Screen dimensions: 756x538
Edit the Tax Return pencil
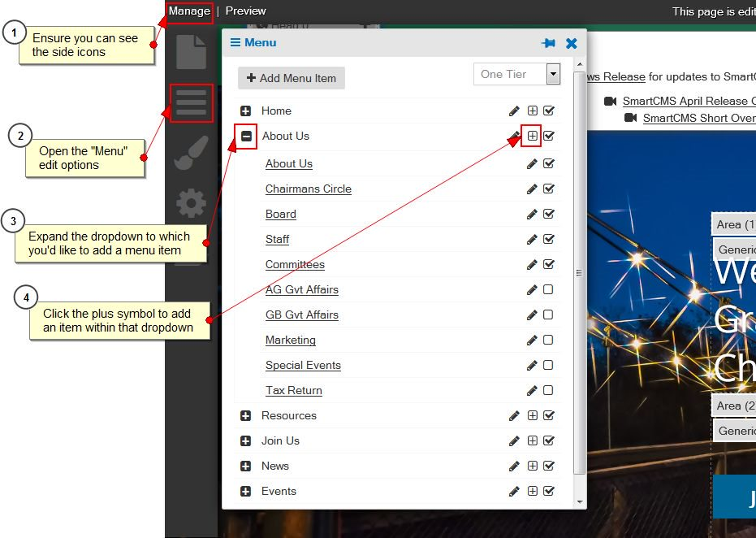click(x=532, y=390)
